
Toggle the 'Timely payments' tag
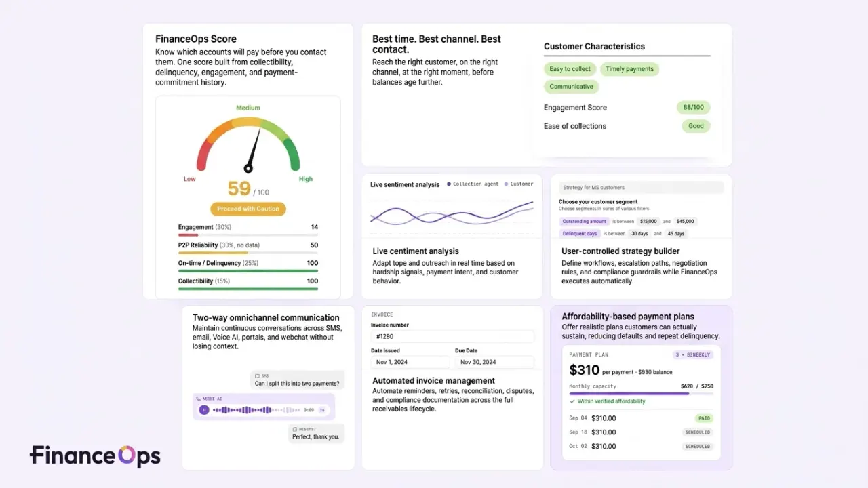point(629,69)
